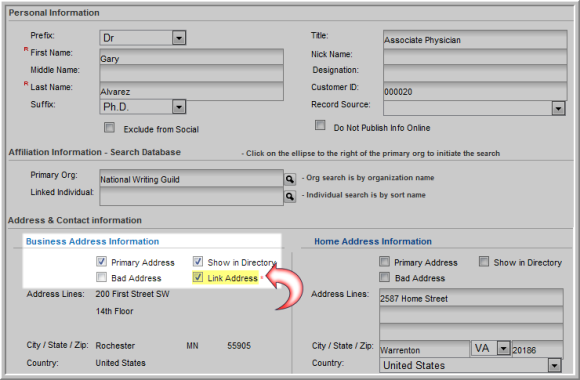Click the empty Linked Individual field
The height and width of the screenshot is (380, 580).
click(x=192, y=196)
